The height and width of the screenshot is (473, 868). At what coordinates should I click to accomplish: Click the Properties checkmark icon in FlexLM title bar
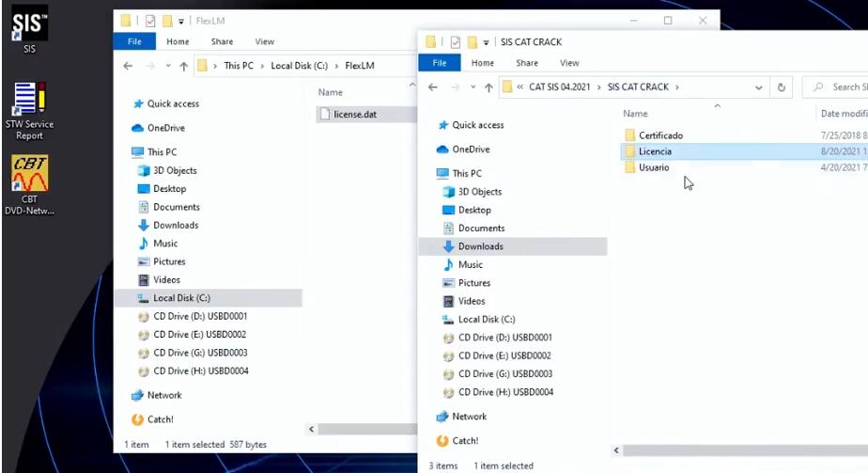click(x=150, y=21)
